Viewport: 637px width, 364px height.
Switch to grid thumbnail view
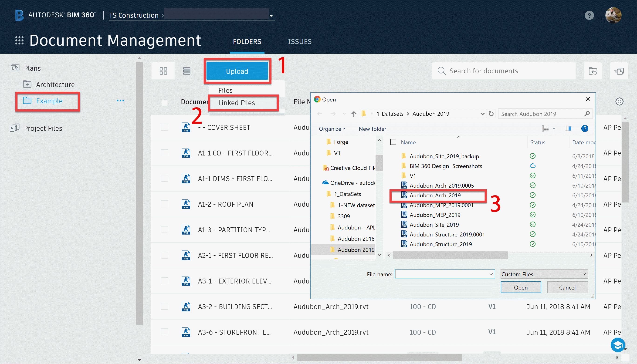[x=163, y=71]
